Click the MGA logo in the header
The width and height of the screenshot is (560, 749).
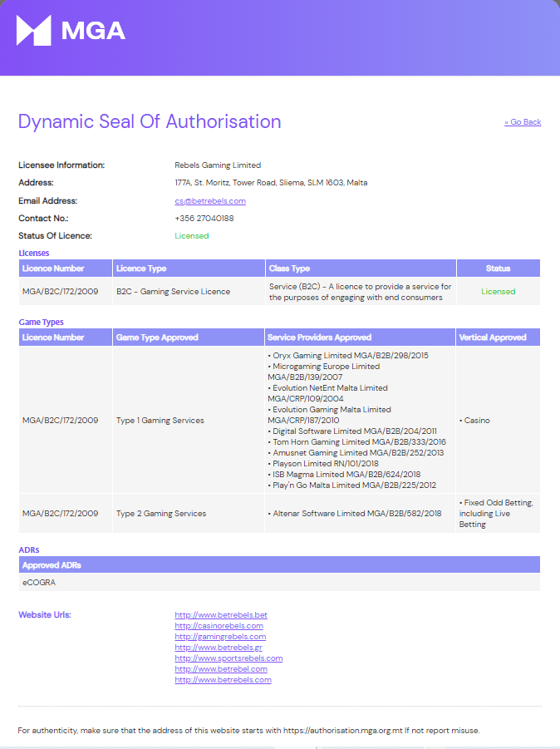click(x=71, y=31)
